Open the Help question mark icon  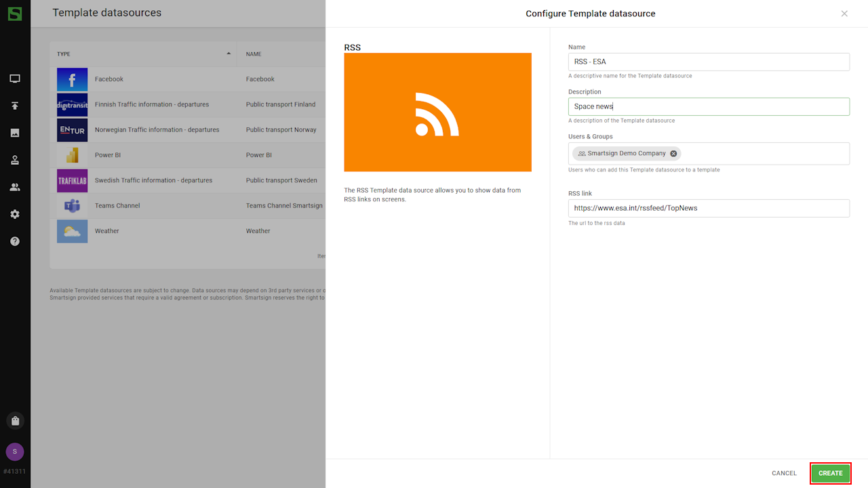coord(15,241)
